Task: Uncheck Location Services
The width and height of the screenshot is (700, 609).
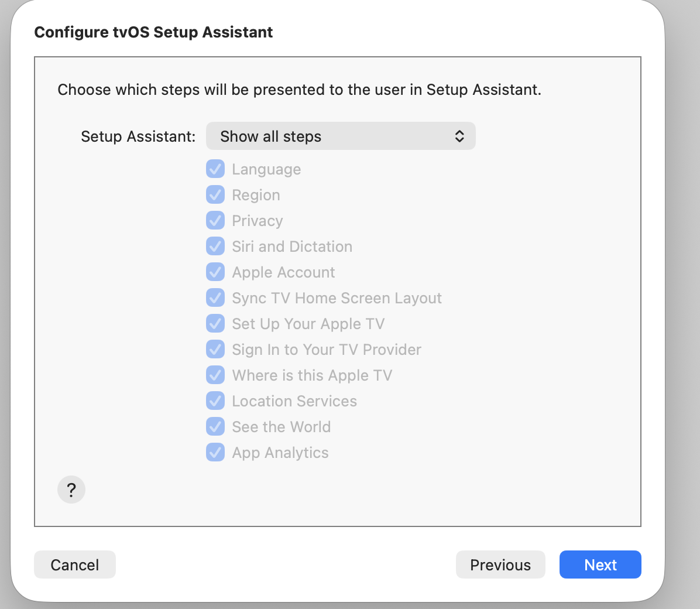Action: pyautogui.click(x=215, y=401)
